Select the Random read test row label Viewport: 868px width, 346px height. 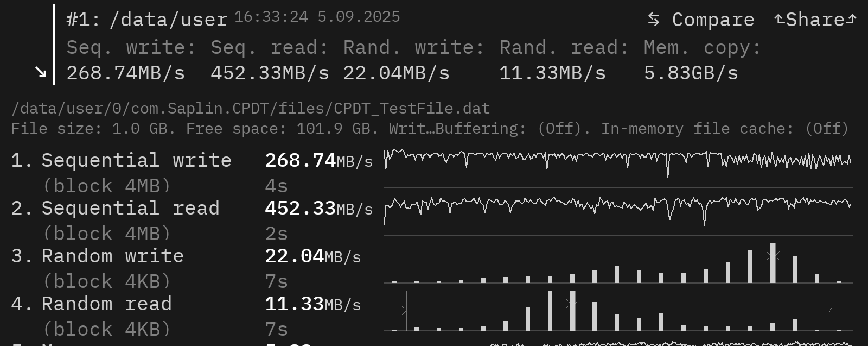tap(106, 304)
